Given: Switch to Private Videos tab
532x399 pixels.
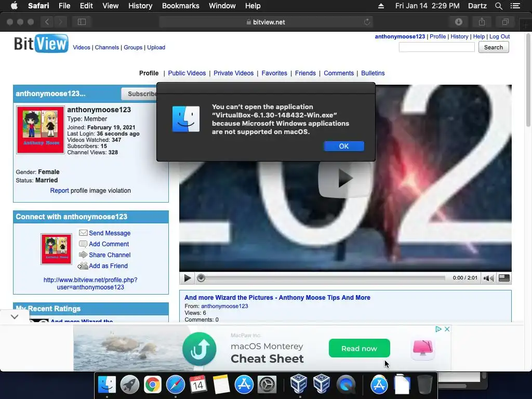Looking at the screenshot, I should (x=233, y=73).
